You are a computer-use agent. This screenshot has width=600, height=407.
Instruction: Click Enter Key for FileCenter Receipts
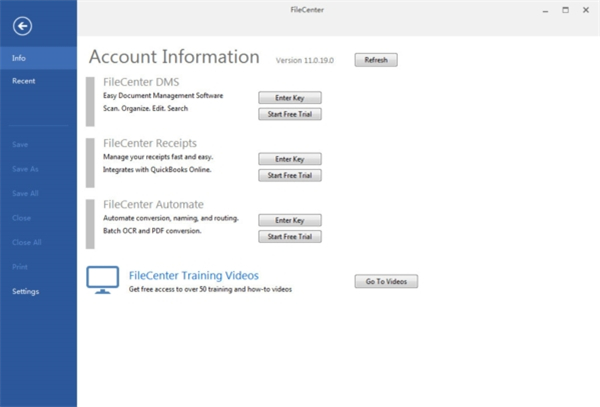coord(289,159)
